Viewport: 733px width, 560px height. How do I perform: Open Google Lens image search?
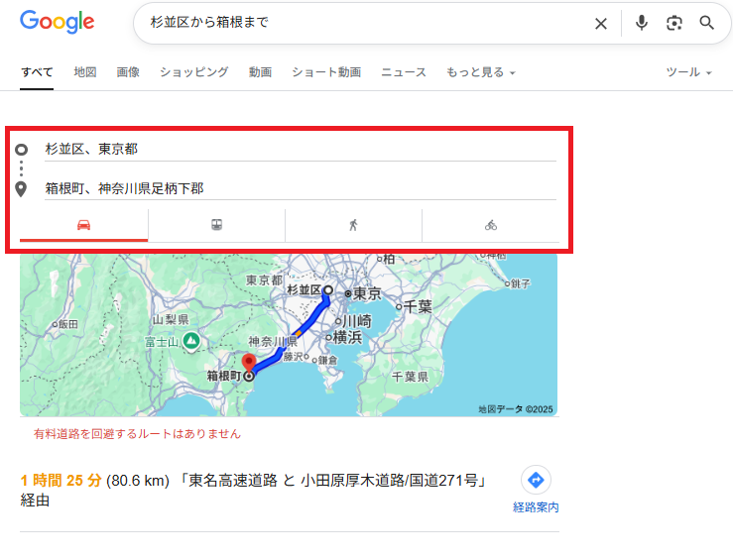pos(674,23)
